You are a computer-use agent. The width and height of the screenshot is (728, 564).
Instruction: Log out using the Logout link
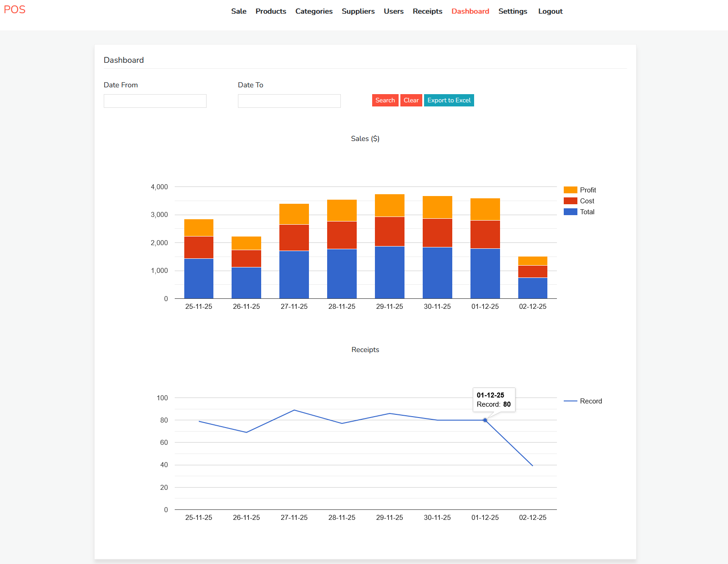pyautogui.click(x=550, y=11)
